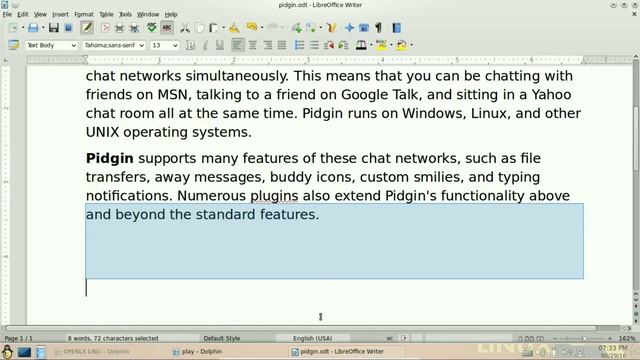Open the Table menu
Image resolution: width=640 pixels, height=360 pixels.
pyautogui.click(x=106, y=14)
